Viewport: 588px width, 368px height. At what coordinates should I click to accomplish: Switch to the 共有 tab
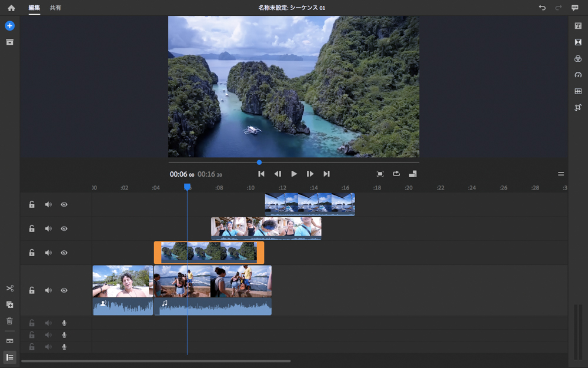[55, 8]
